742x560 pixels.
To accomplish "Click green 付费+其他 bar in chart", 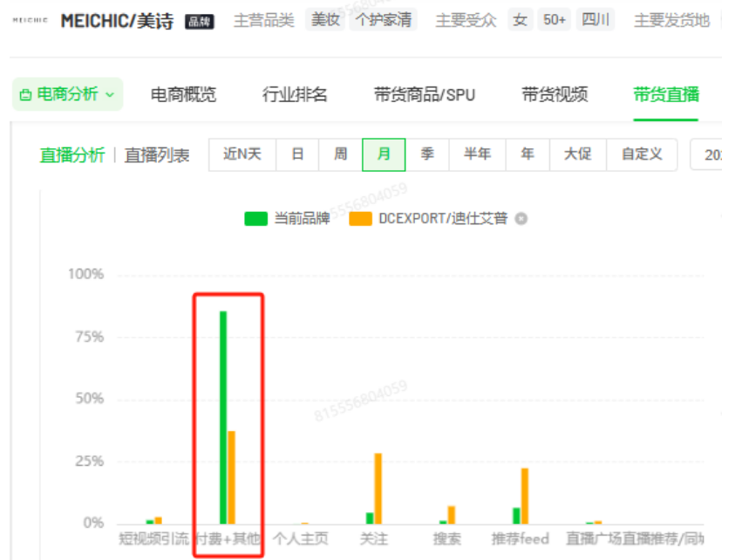I will (x=223, y=417).
